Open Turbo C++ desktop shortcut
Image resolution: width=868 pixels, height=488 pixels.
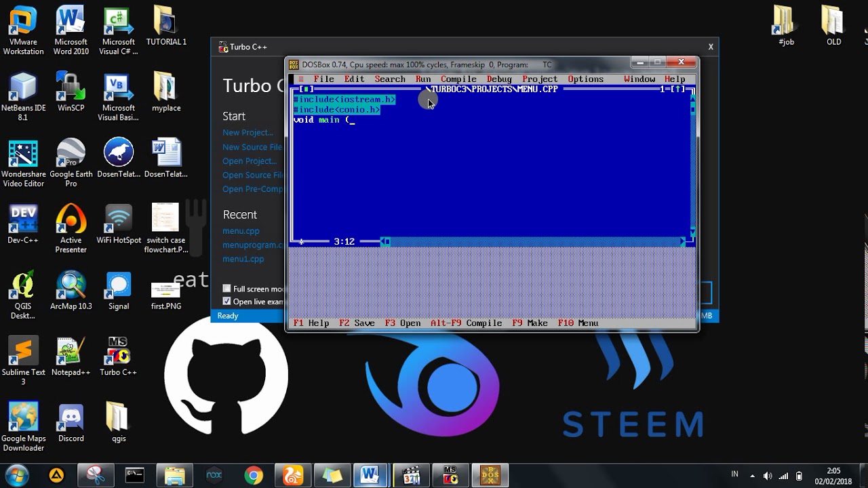click(119, 357)
